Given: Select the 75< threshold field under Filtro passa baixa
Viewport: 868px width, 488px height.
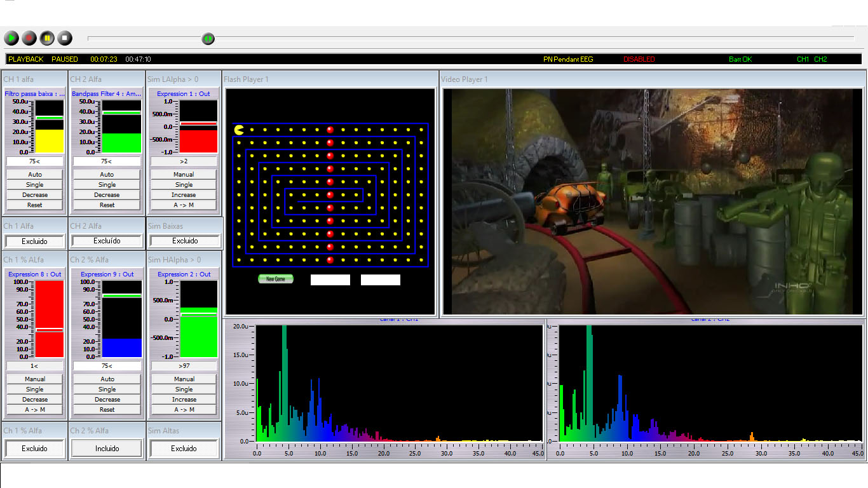Looking at the screenshot, I should coord(35,161).
